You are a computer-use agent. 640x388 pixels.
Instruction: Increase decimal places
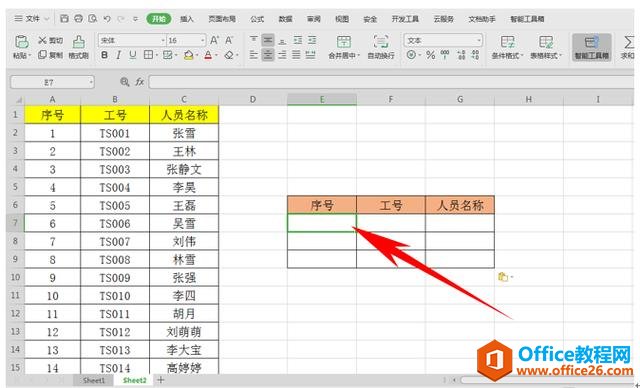pyautogui.click(x=461, y=55)
